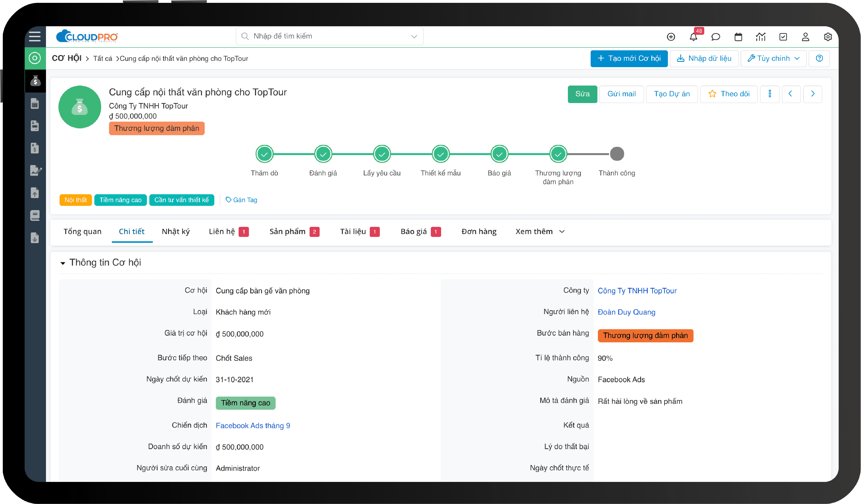
Task: Select the Thành công pipeline stage
Action: click(617, 154)
